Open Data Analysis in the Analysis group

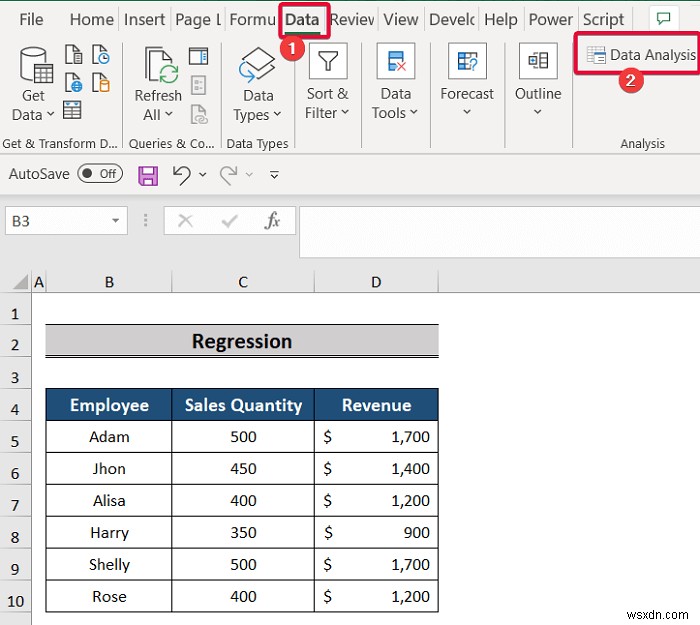click(x=641, y=55)
